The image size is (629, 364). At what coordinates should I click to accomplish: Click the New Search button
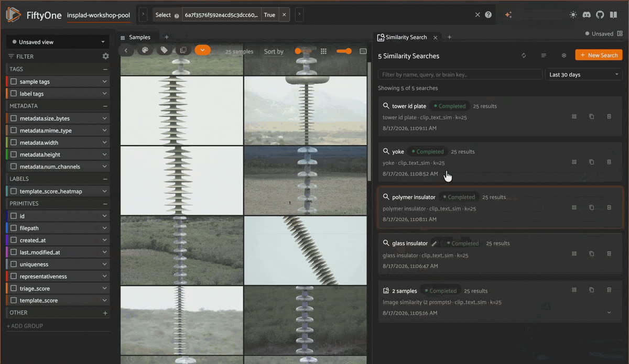(x=599, y=55)
